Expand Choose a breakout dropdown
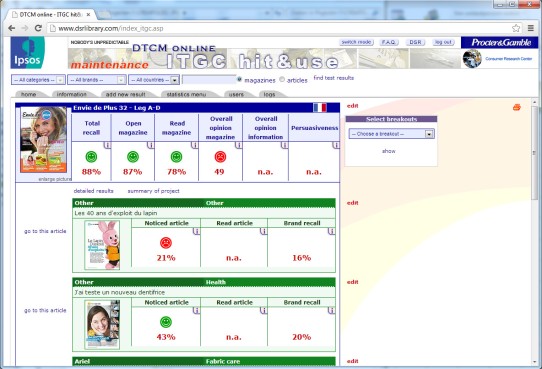The height and width of the screenshot is (369, 542). pos(391,134)
